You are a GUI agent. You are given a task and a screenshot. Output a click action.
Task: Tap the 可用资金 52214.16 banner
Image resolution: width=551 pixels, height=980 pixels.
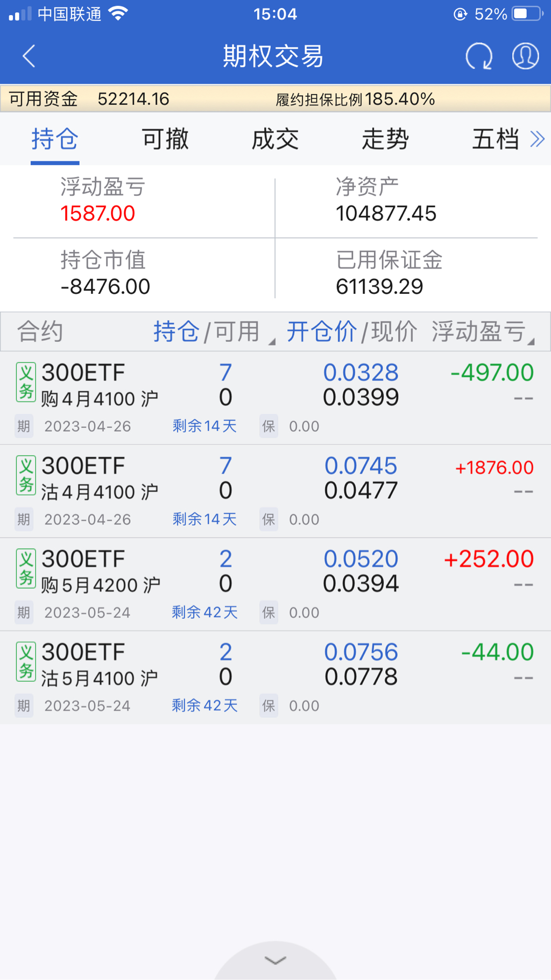89,99
